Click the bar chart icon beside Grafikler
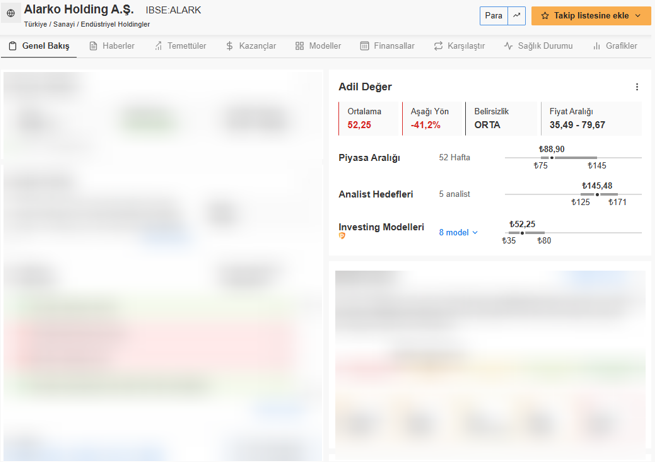655x462 pixels. point(597,46)
